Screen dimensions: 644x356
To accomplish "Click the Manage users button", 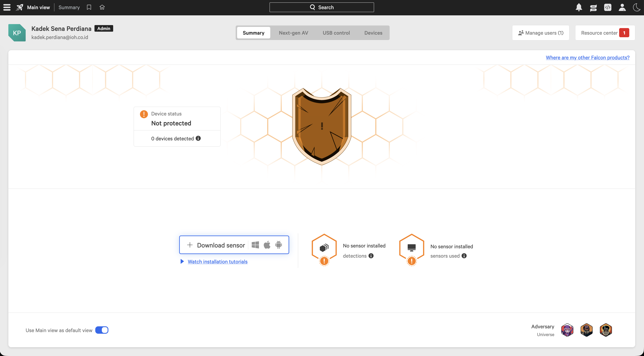I will [541, 33].
